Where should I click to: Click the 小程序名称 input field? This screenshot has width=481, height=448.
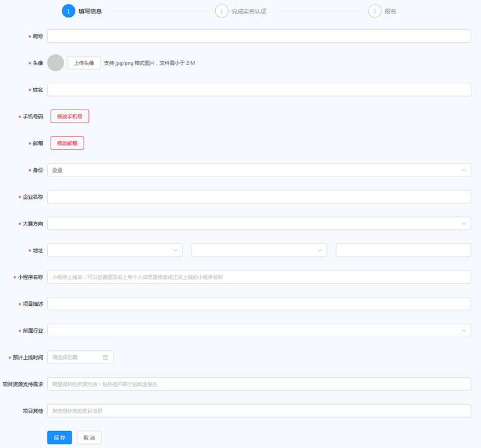pyautogui.click(x=259, y=277)
